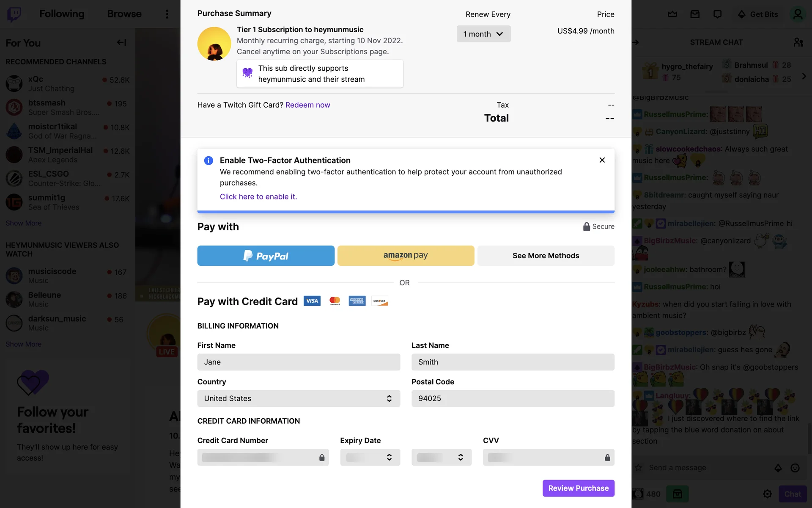Screen dimensions: 812x508
Task: Open the chat community users icon
Action: 798,42
